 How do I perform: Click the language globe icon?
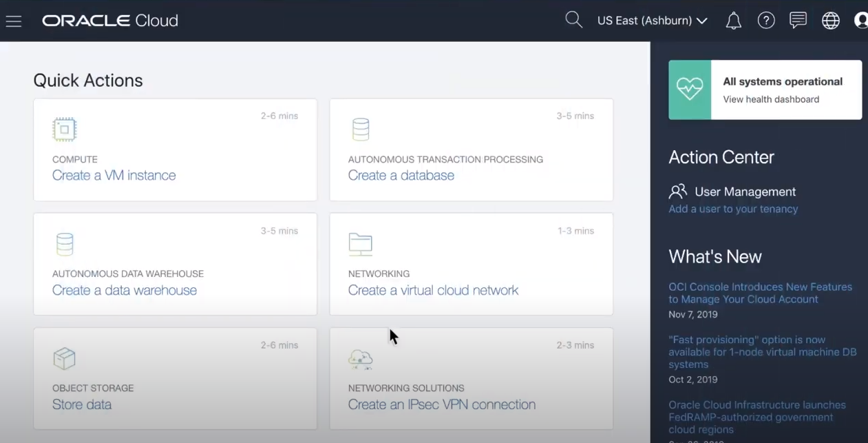(830, 20)
